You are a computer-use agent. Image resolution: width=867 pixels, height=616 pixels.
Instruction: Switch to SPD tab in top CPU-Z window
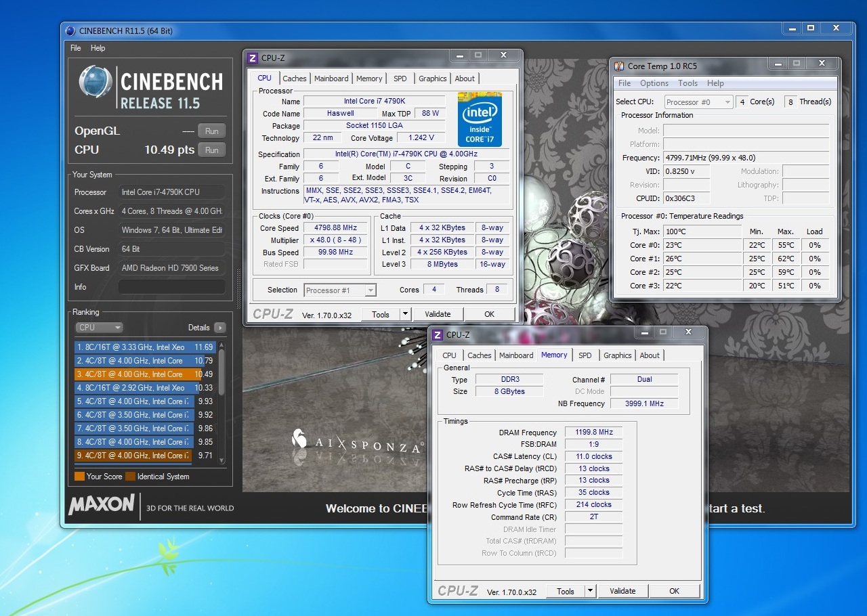point(400,79)
